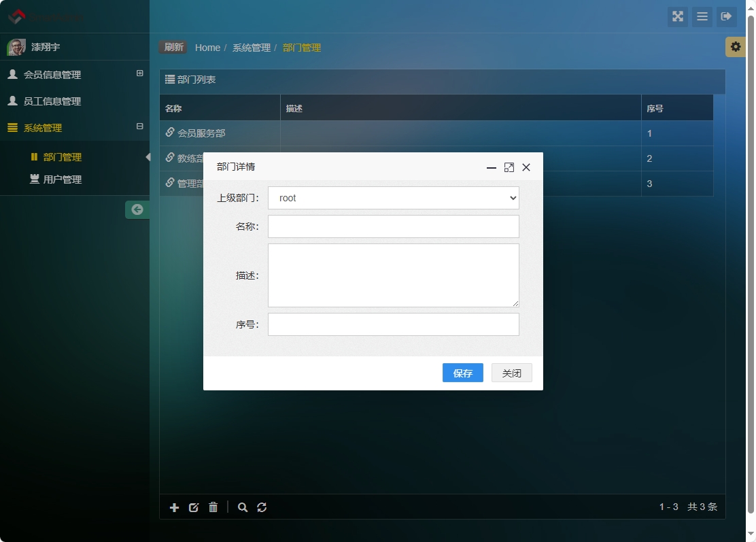Collapse the sidebar with the green arrow toggle
Screen dimensions: 756x542
[137, 209]
